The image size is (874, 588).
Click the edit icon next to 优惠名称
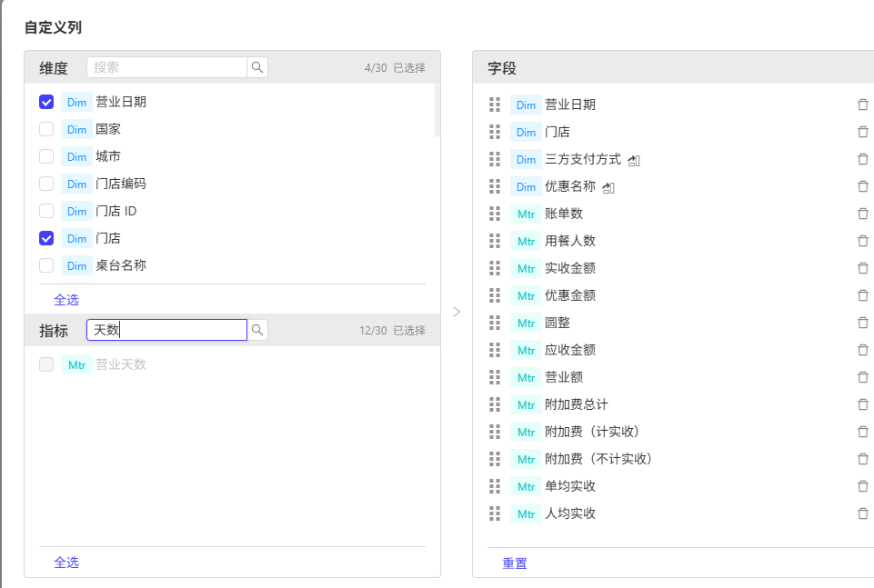coord(608,187)
